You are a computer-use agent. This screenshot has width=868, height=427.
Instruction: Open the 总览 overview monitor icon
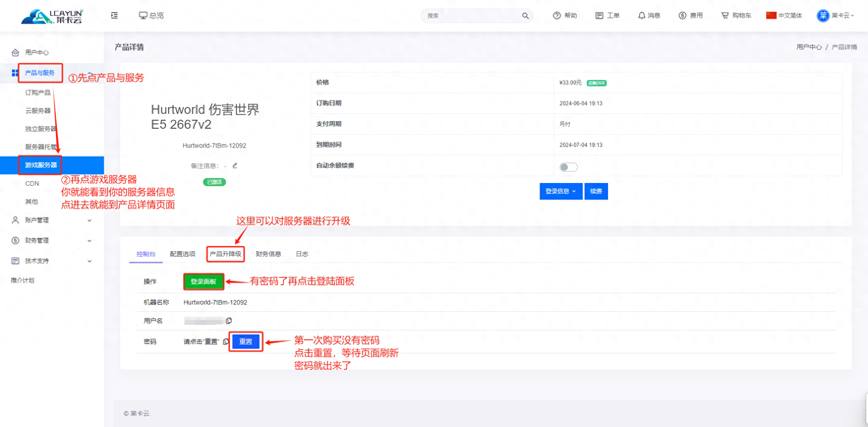pyautogui.click(x=143, y=15)
